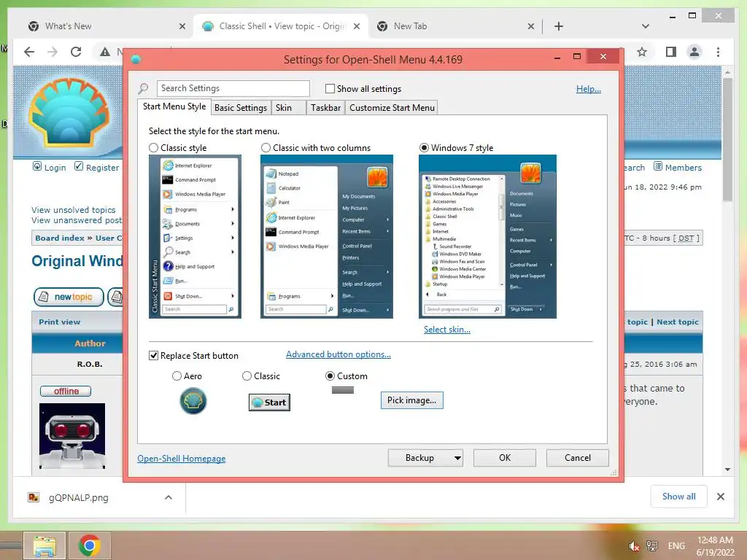Click the magnifier icon beside Search Settings
Viewport: 747px width, 560px height.
(143, 88)
